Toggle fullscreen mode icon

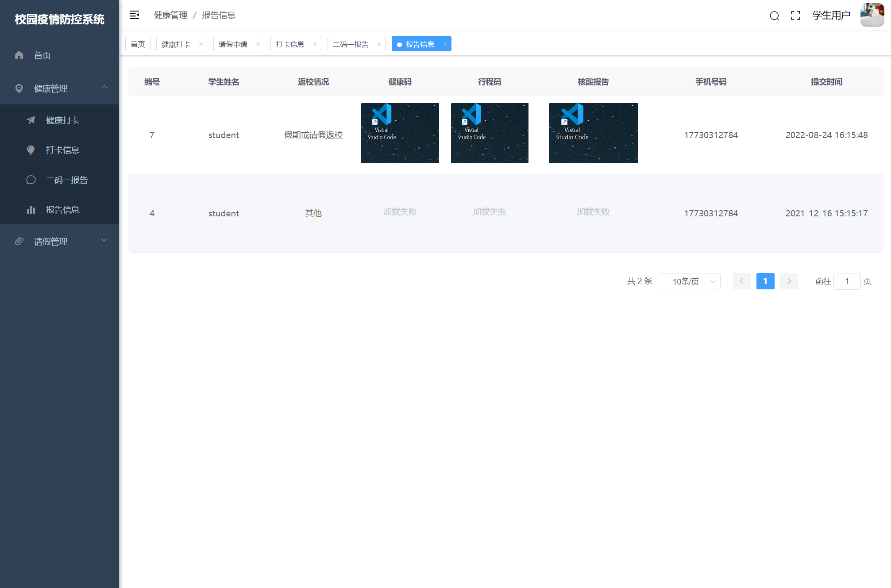(795, 16)
